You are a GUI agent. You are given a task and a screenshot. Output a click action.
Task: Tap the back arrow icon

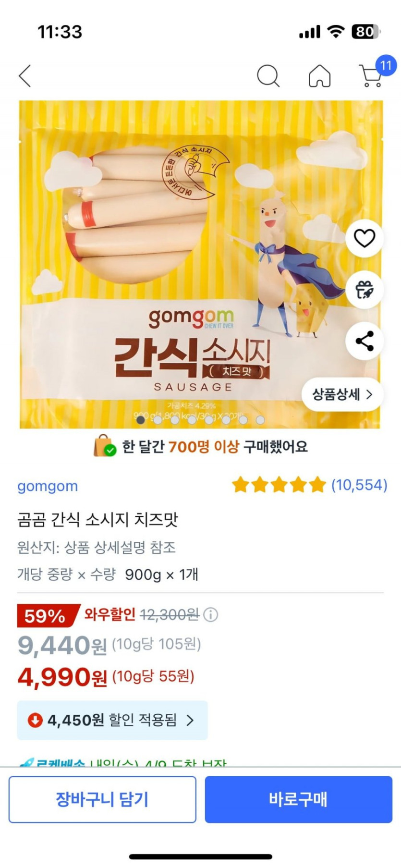(x=25, y=76)
